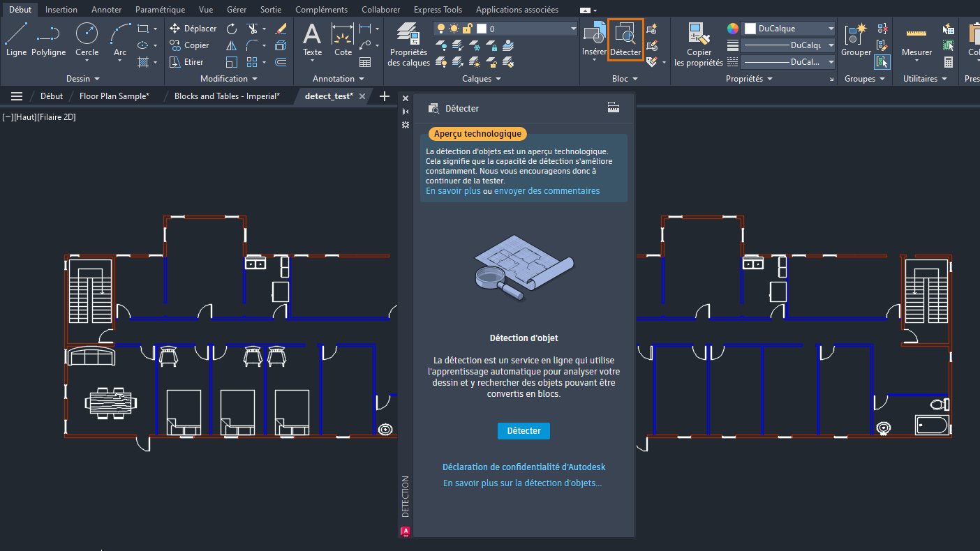
Task: Open the DuCalque color dropdown
Action: coord(788,29)
